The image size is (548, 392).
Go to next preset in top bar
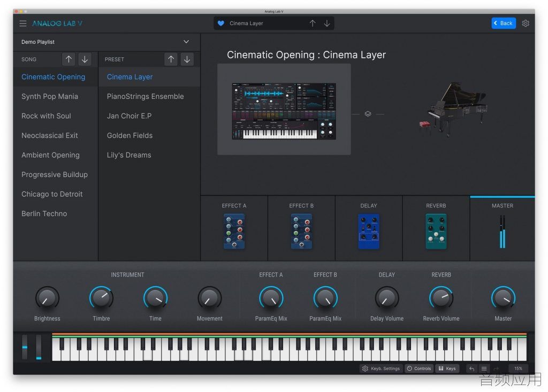click(x=327, y=24)
